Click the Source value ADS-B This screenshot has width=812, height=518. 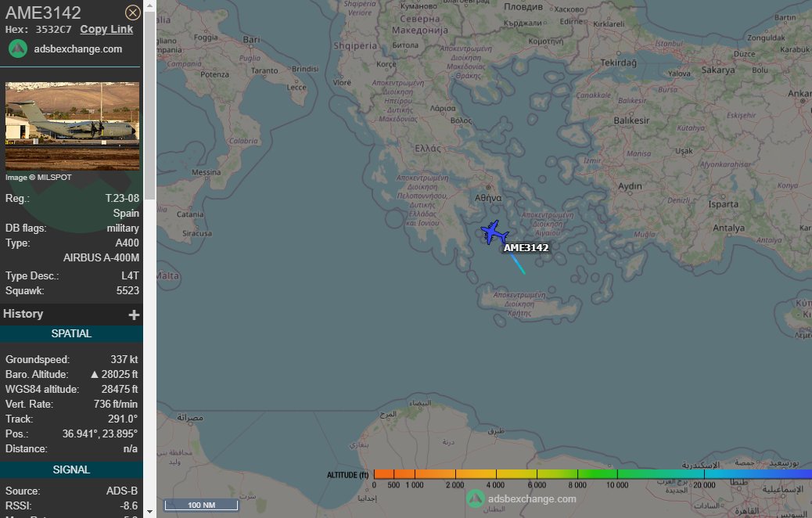122,491
